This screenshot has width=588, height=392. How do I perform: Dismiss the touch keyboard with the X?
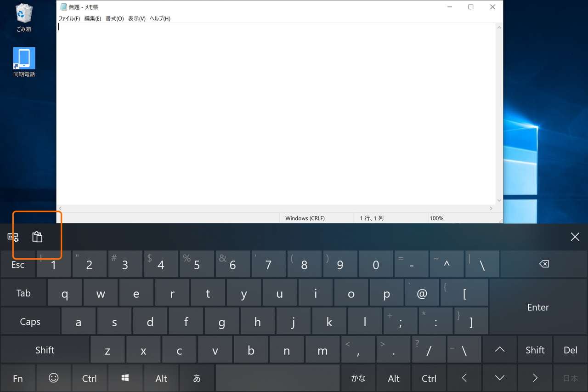coord(575,237)
